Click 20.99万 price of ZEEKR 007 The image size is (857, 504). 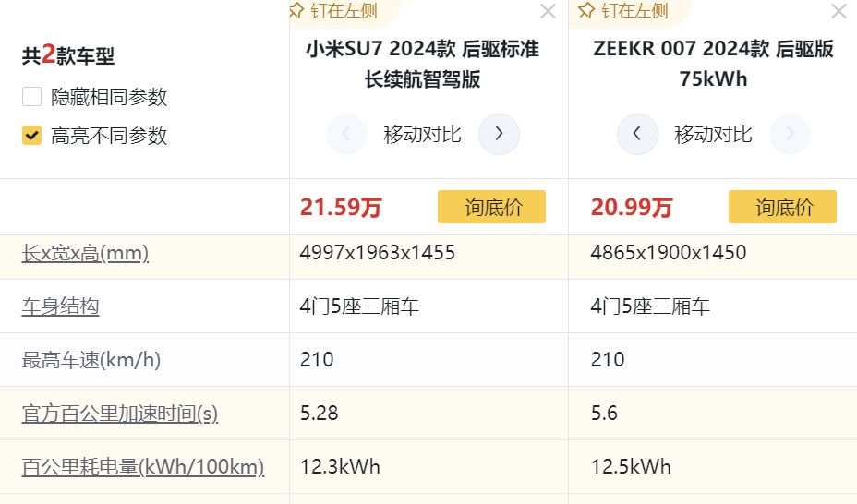pos(632,208)
